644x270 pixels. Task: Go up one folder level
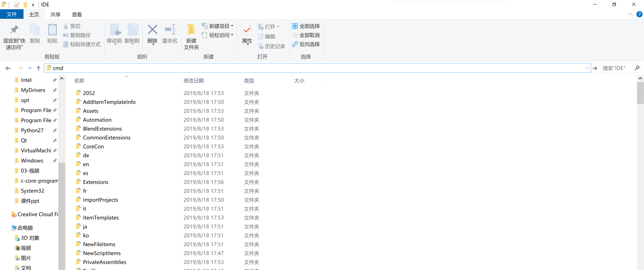pyautogui.click(x=39, y=68)
